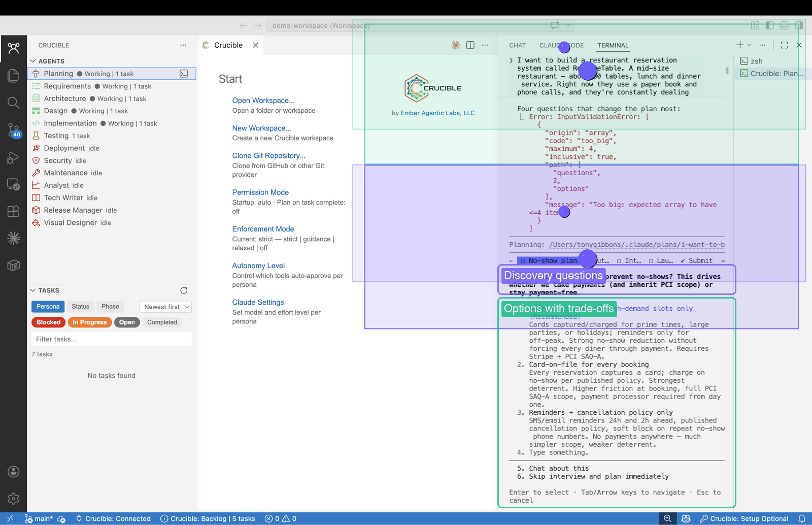812x525 pixels.
Task: Select the TERMINAL tab
Action: [613, 45]
